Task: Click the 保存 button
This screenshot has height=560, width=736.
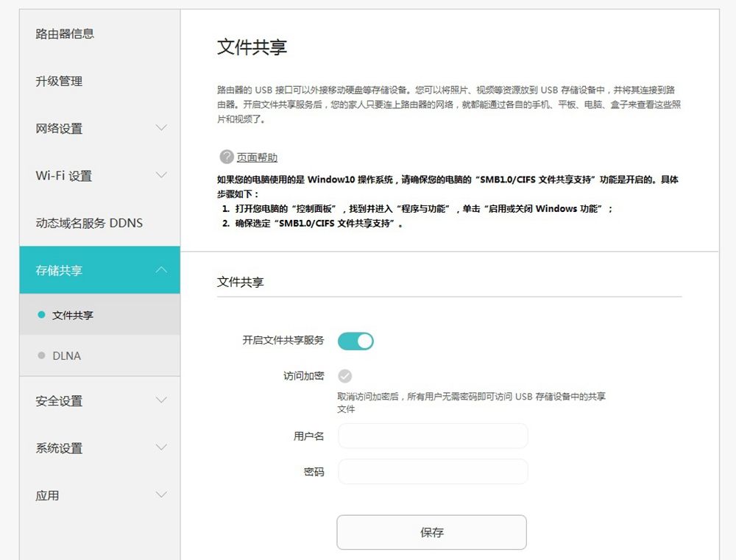Action: point(432,532)
